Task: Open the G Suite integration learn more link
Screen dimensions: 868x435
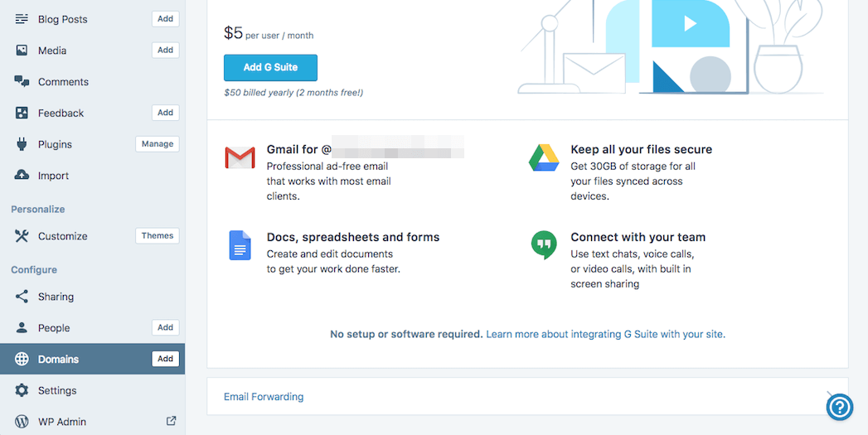Action: tap(605, 335)
